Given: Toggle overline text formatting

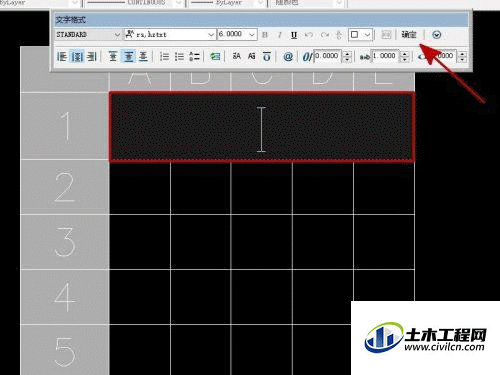Looking at the screenshot, I should pos(267,56).
